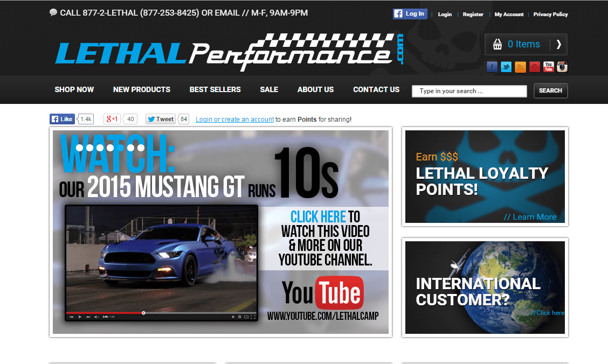Click the chat bubble icon by phone number
608x364 pixels.
coord(53,12)
